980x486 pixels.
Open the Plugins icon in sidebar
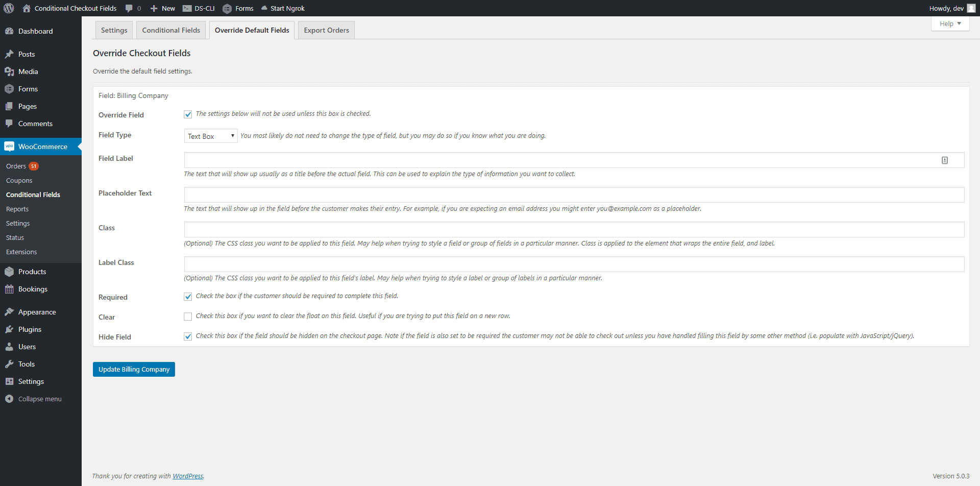point(9,329)
